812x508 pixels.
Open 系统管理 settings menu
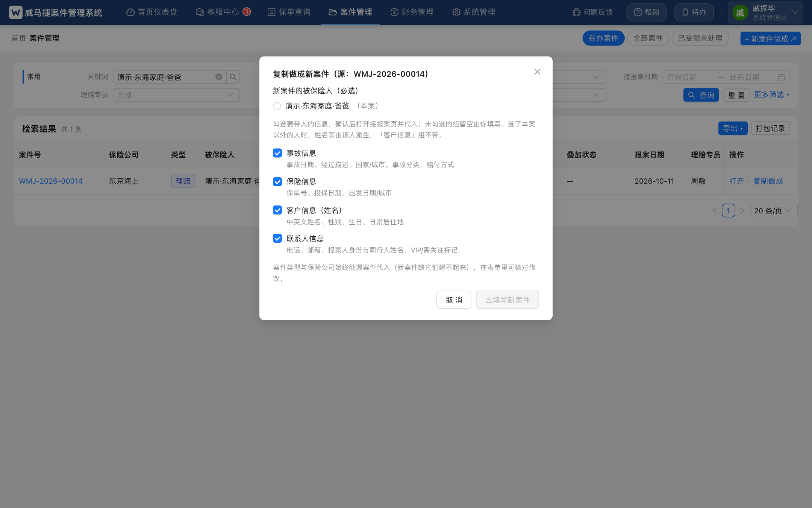474,12
